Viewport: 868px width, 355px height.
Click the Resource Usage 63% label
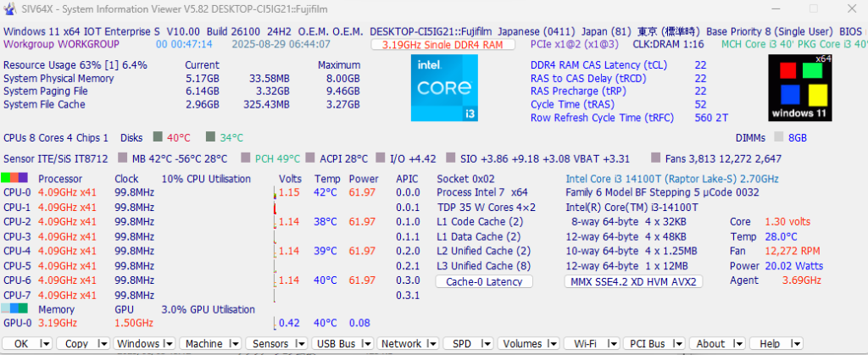point(75,65)
